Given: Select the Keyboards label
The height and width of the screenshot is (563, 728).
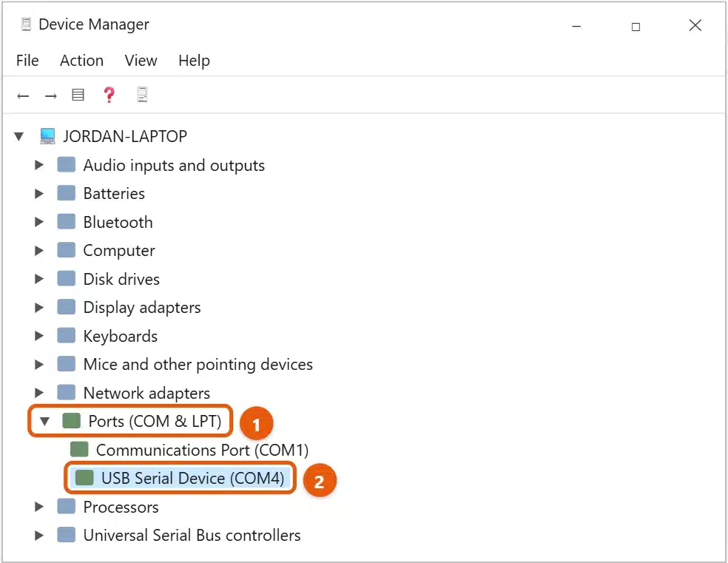Looking at the screenshot, I should point(121,336).
